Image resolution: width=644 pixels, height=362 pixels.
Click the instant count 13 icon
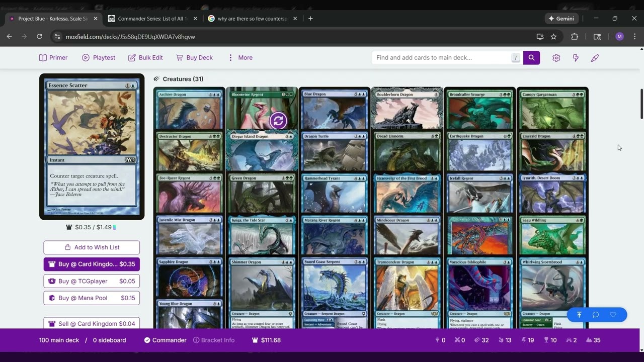pos(505,340)
